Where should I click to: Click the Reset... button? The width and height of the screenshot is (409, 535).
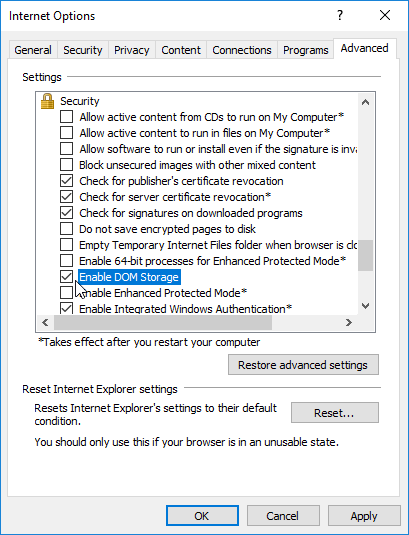pyautogui.click(x=335, y=413)
